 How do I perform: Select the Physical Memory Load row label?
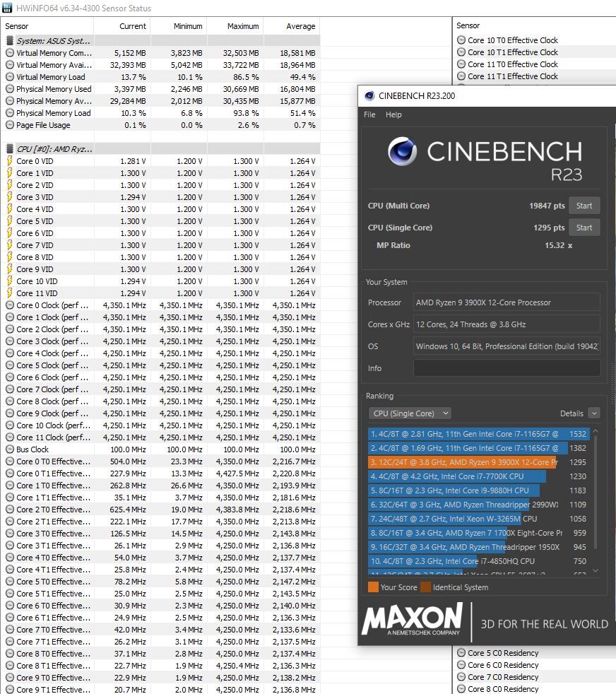pos(54,113)
